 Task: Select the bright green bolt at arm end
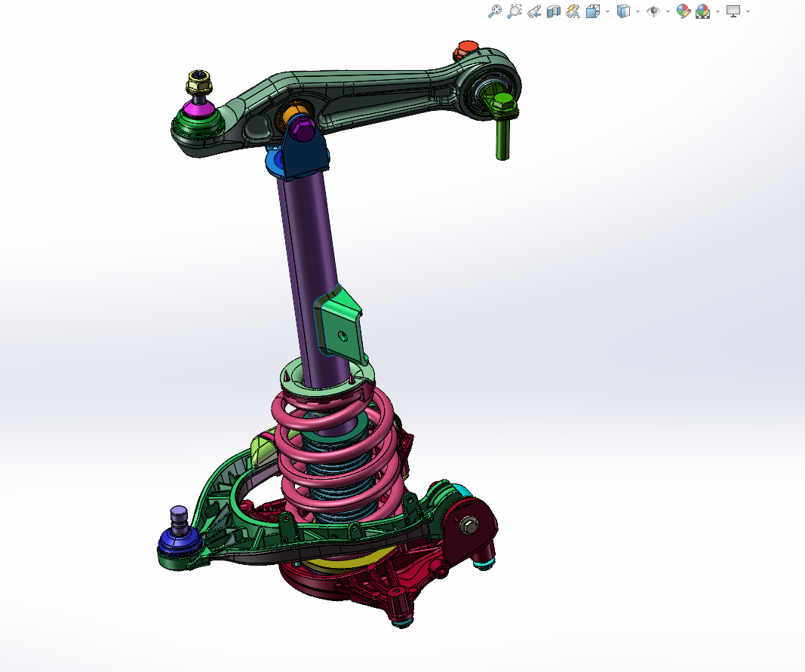click(x=502, y=123)
